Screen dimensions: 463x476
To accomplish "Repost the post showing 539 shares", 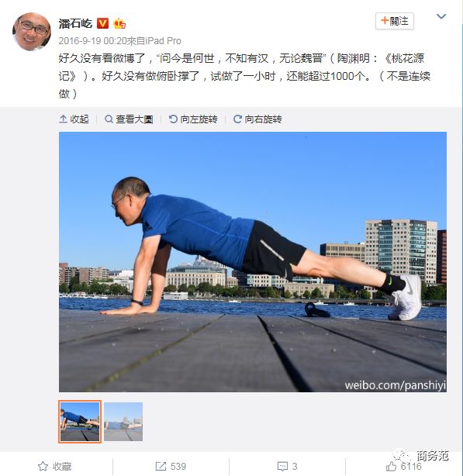I will click(x=171, y=466).
